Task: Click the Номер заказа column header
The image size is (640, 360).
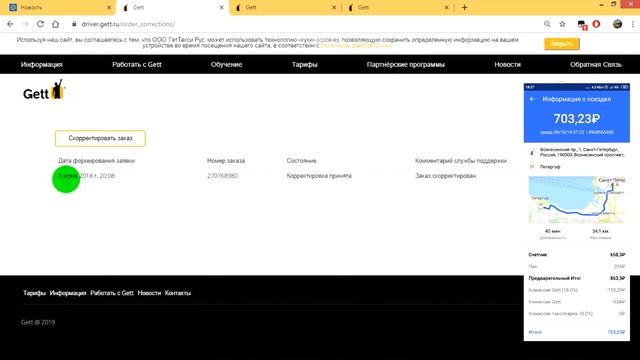Action: [x=226, y=161]
